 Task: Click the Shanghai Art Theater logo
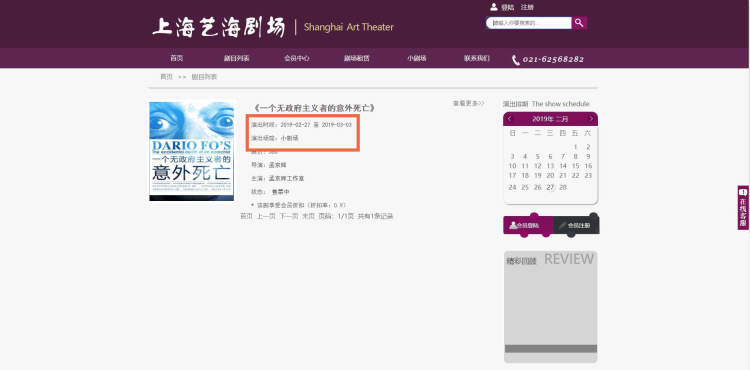point(273,27)
